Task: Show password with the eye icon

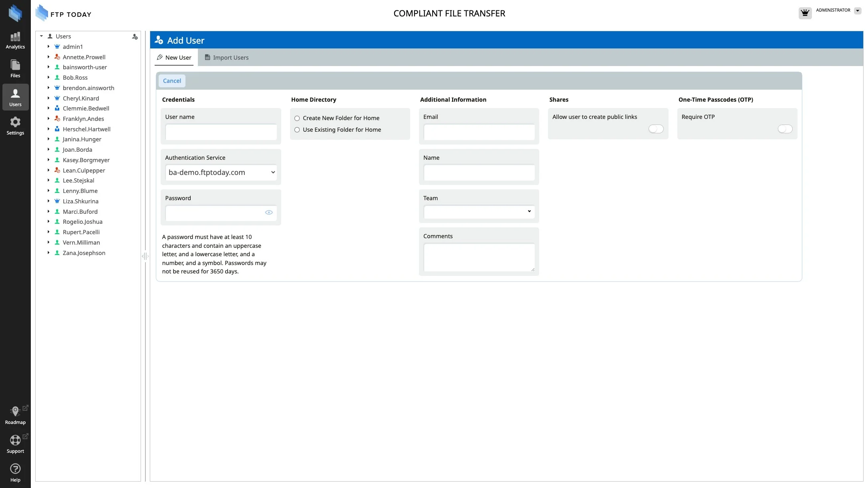Action: [x=269, y=213]
